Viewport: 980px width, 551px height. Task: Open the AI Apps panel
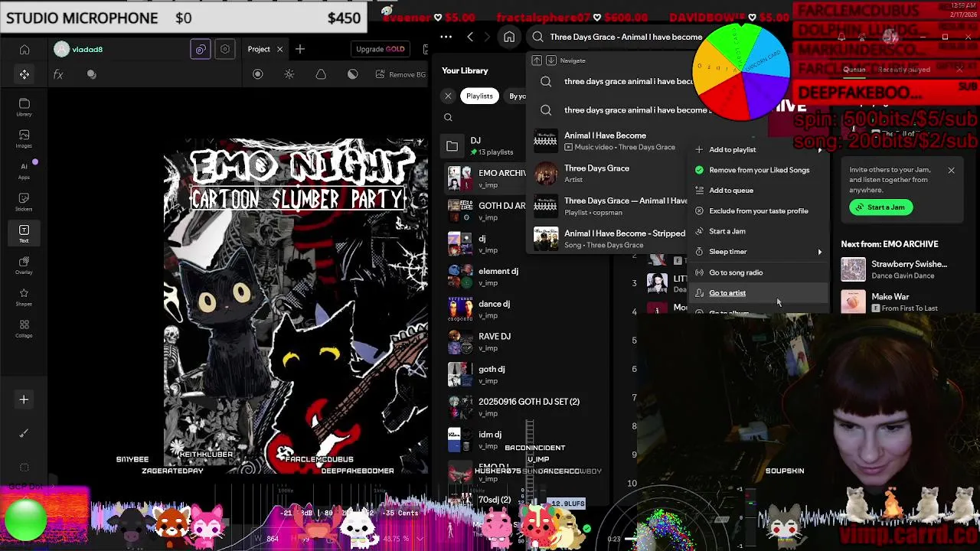click(x=24, y=170)
